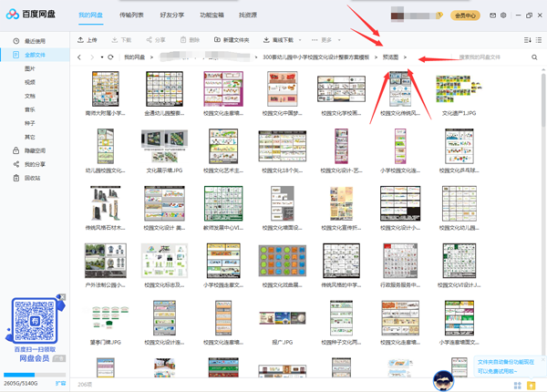Expand the 离线下载 dropdown arrow
Screen dimensions: 547x392
tap(300, 40)
